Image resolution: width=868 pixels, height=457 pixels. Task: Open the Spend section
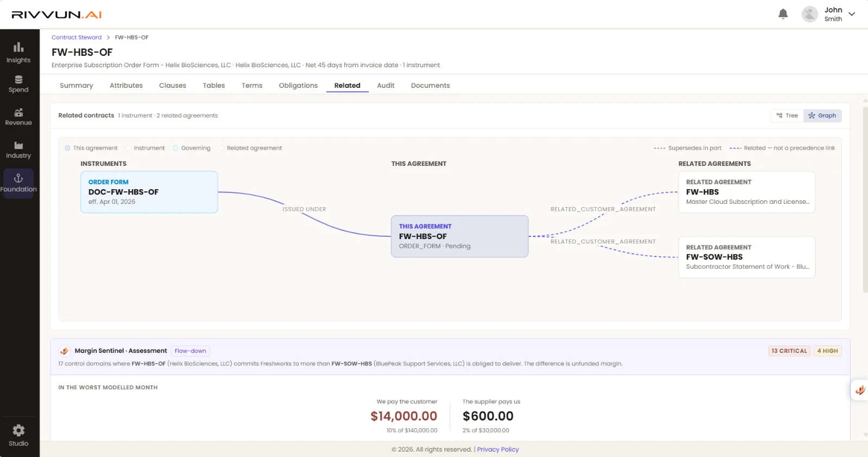tap(18, 84)
